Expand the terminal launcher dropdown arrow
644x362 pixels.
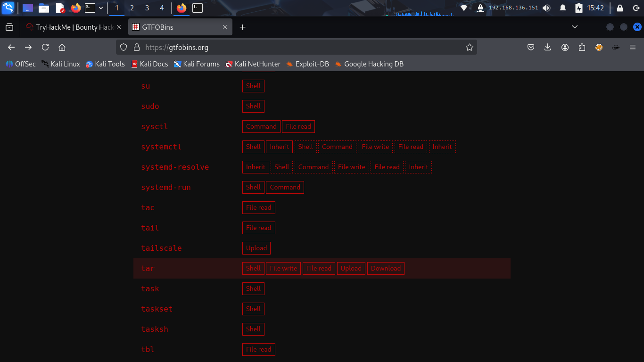tap(100, 8)
